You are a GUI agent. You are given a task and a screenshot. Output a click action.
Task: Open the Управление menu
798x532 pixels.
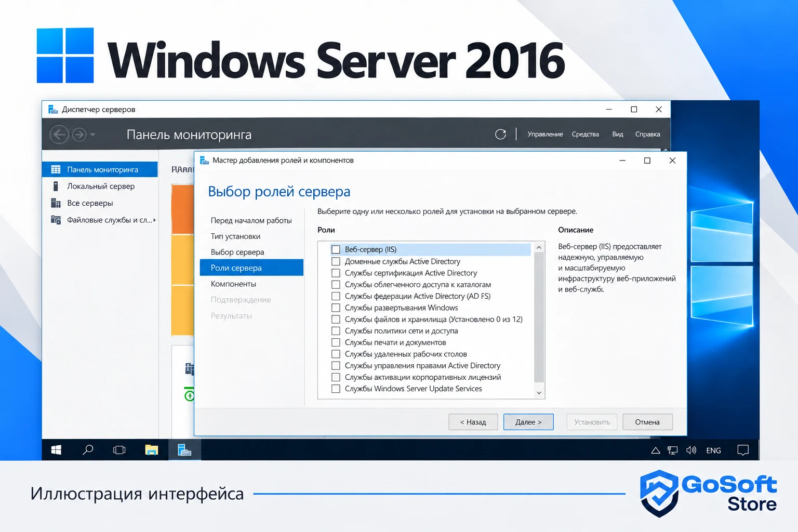pyautogui.click(x=545, y=134)
